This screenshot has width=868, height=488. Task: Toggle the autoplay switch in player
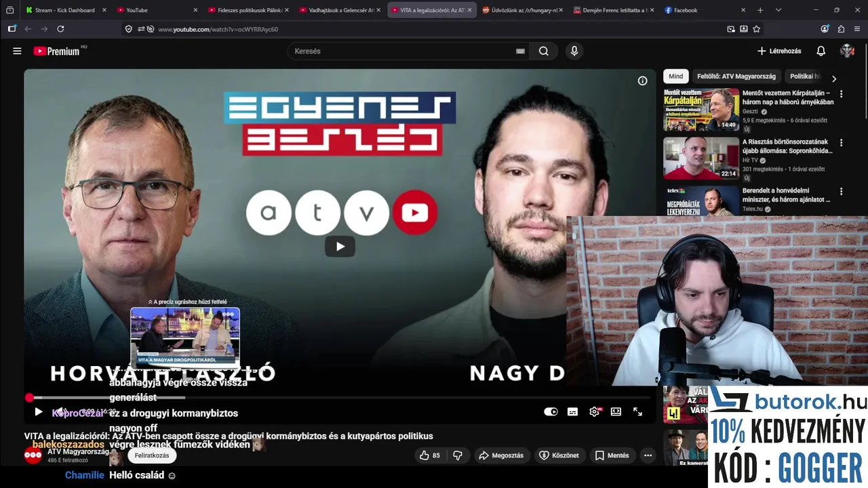551,411
